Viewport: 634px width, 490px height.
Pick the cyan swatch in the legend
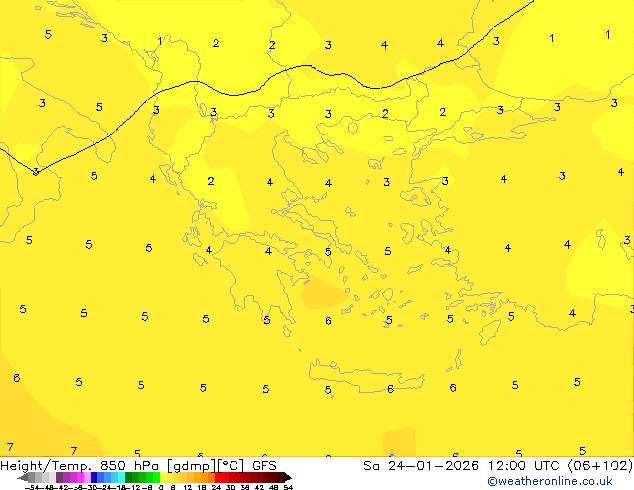(x=121, y=477)
